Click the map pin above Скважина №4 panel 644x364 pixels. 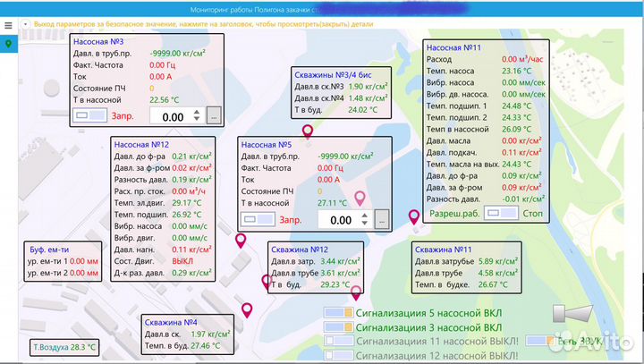point(247,310)
